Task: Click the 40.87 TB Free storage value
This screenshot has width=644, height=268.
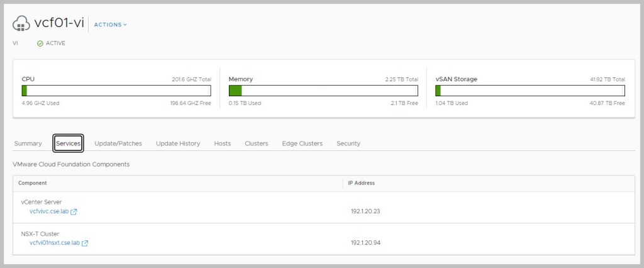Action: [608, 103]
